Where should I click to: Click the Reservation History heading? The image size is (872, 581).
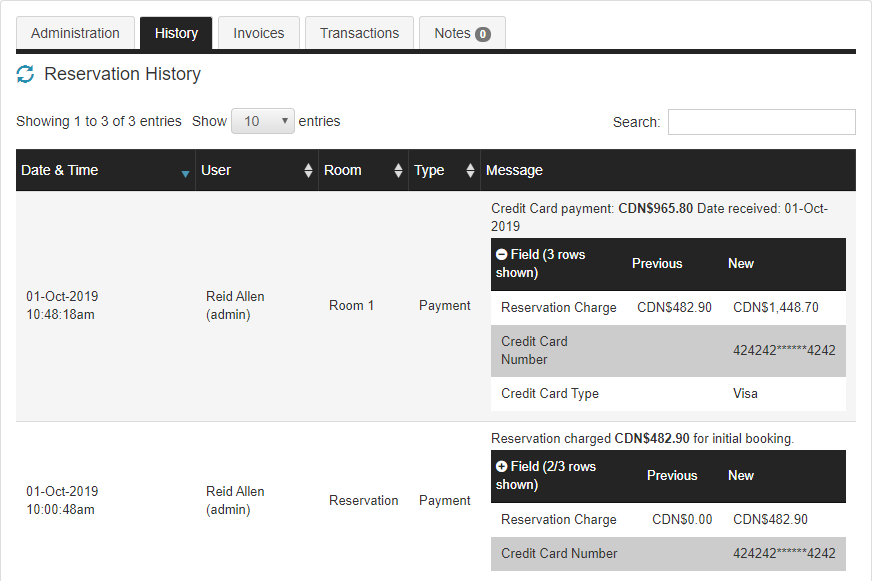tap(122, 74)
